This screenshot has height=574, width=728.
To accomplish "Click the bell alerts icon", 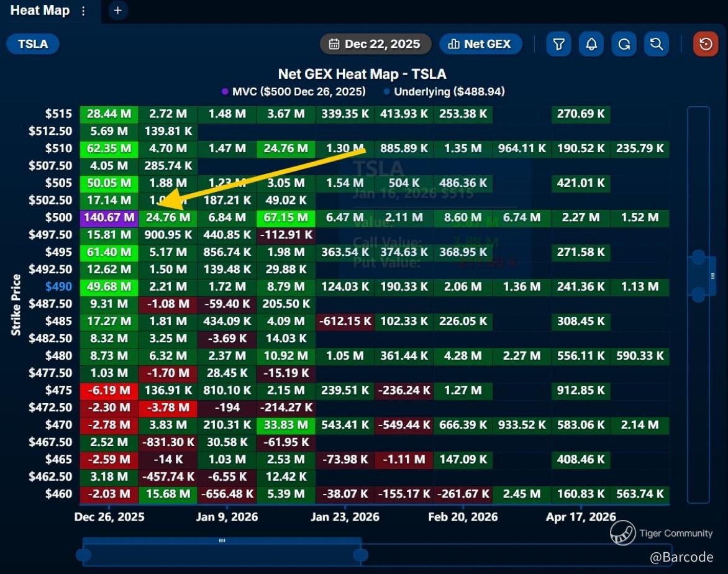I will [591, 44].
